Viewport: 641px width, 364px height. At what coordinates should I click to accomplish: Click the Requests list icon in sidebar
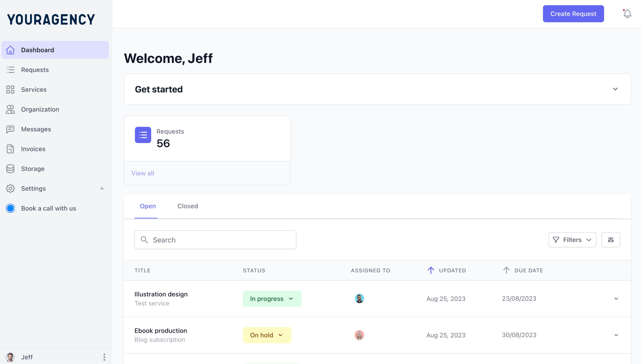click(x=10, y=70)
